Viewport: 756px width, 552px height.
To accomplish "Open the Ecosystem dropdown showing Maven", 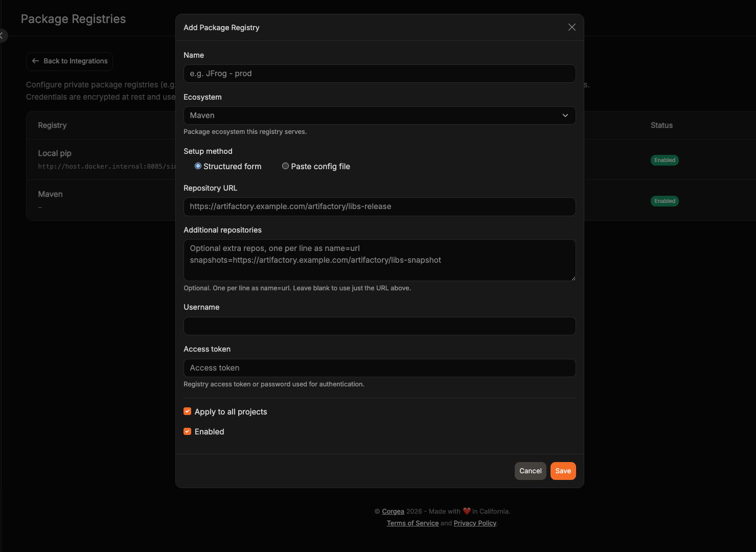I will click(x=379, y=116).
